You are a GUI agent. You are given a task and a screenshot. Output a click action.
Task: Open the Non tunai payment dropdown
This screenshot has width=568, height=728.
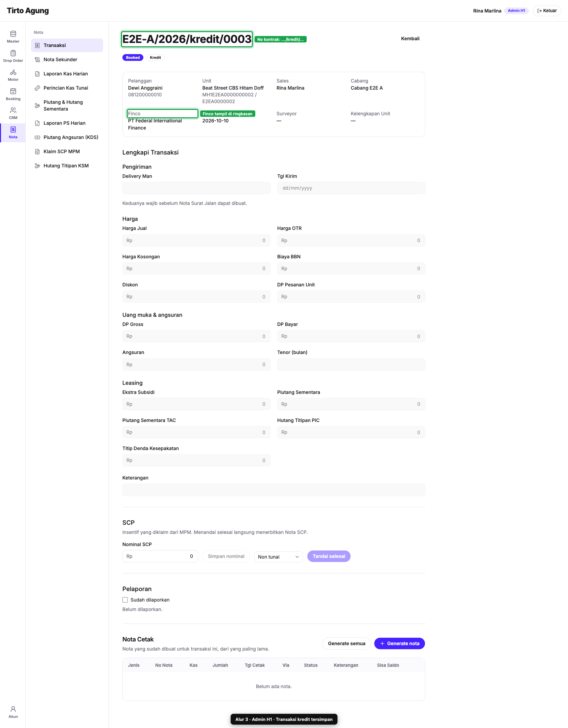coord(278,557)
